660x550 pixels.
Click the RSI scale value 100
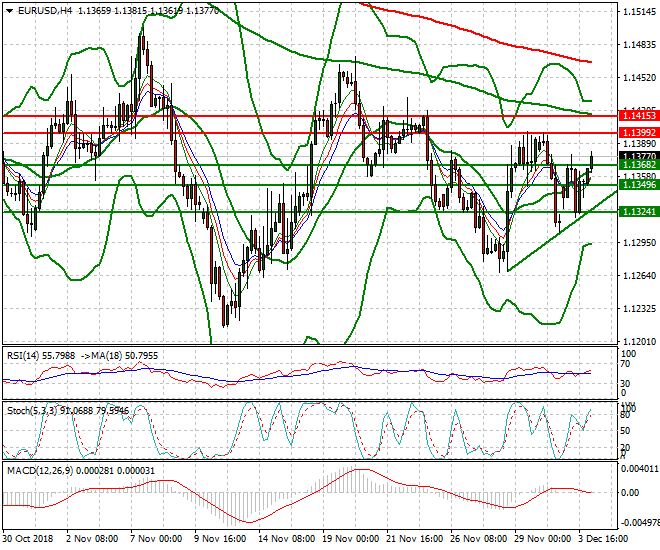[x=629, y=353]
